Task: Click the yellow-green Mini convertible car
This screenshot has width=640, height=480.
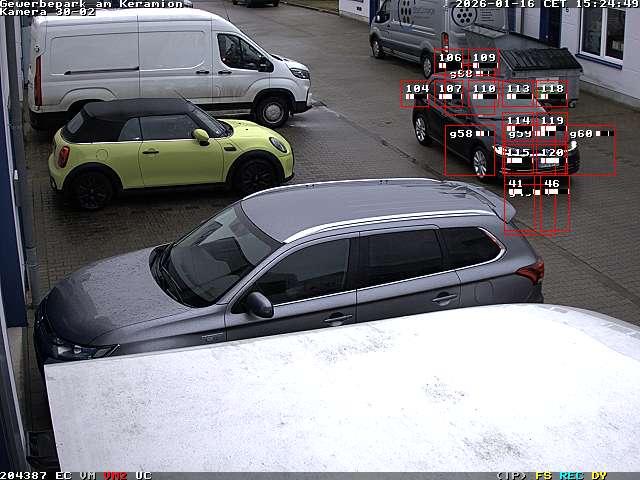Action: (170, 150)
